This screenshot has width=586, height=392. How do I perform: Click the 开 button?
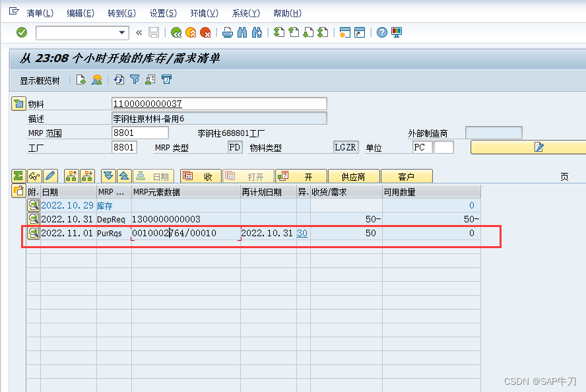(301, 176)
